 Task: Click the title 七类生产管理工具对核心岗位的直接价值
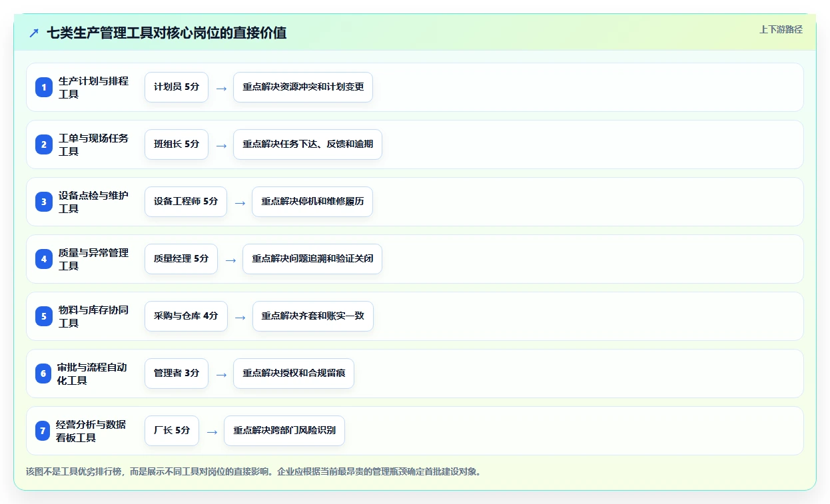pyautogui.click(x=167, y=33)
